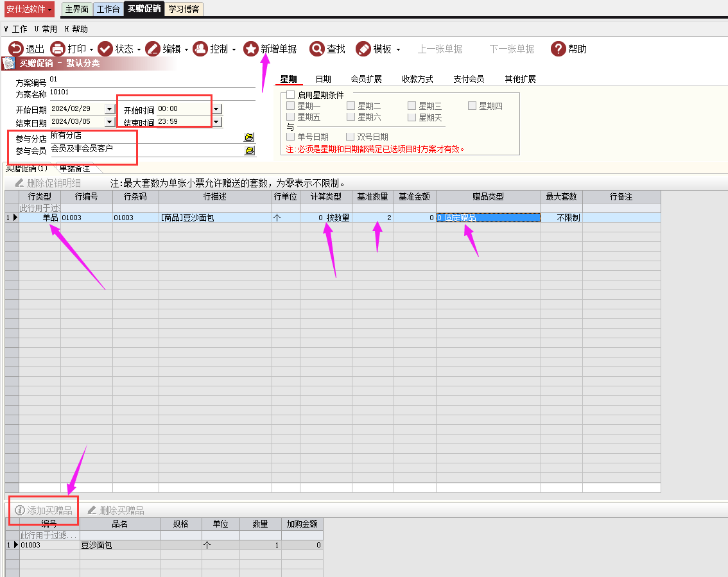Check the 双号日期 checkbox

(x=350, y=137)
